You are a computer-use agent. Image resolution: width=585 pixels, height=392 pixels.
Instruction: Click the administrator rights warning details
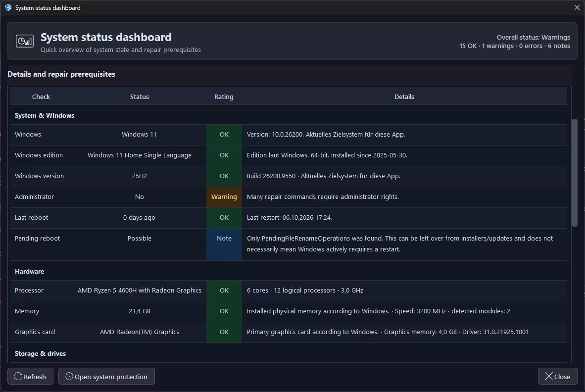click(323, 197)
